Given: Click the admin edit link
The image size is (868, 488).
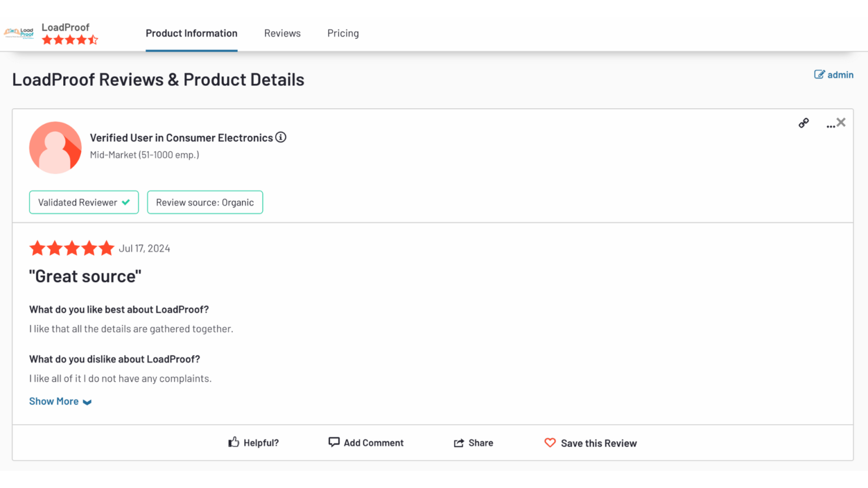Looking at the screenshot, I should coord(834,75).
